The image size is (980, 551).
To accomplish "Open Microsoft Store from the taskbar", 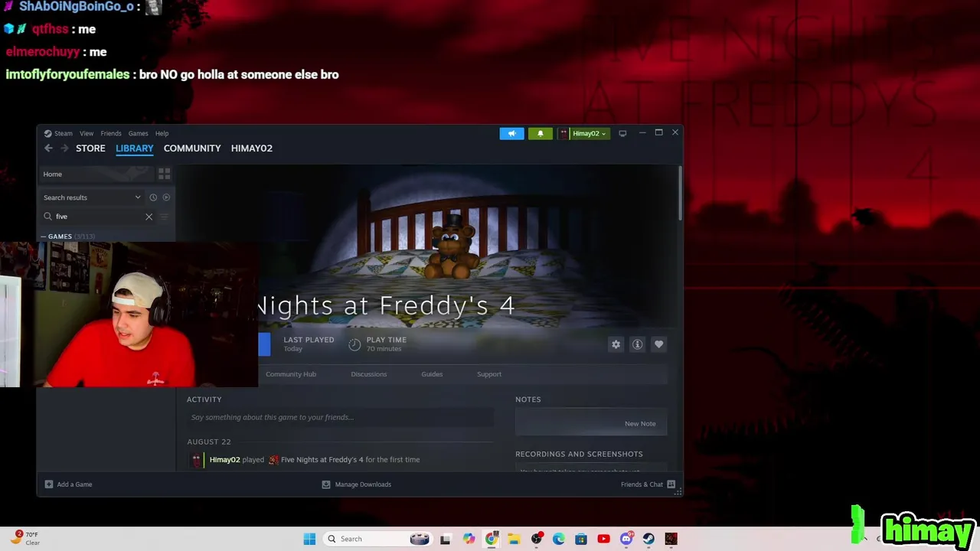I will [x=581, y=539].
